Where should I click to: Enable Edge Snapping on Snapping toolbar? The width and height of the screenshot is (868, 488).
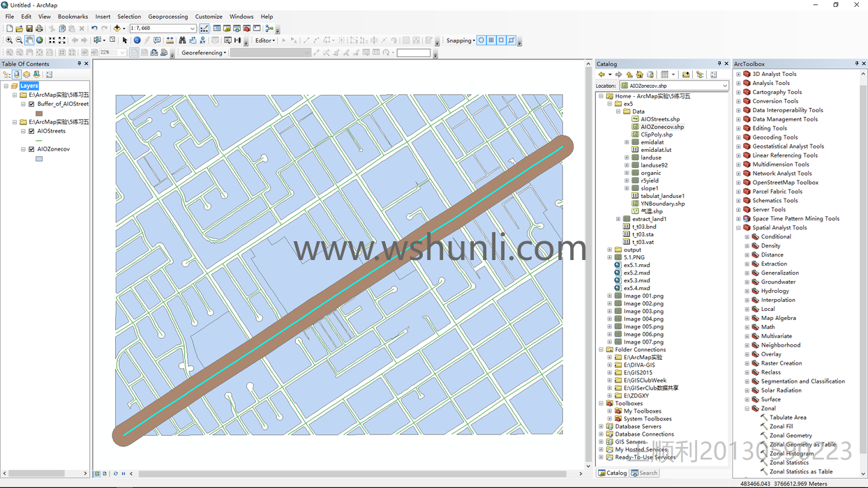511,40
